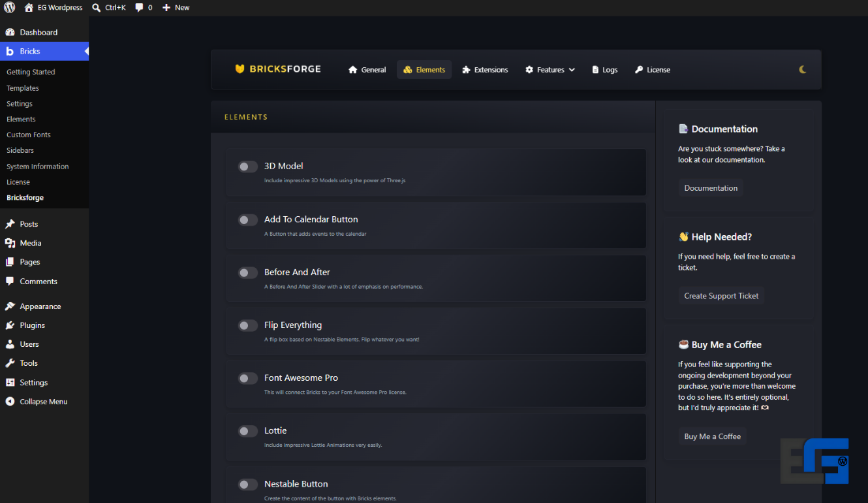Enable the Lottie element toggle

[247, 431]
